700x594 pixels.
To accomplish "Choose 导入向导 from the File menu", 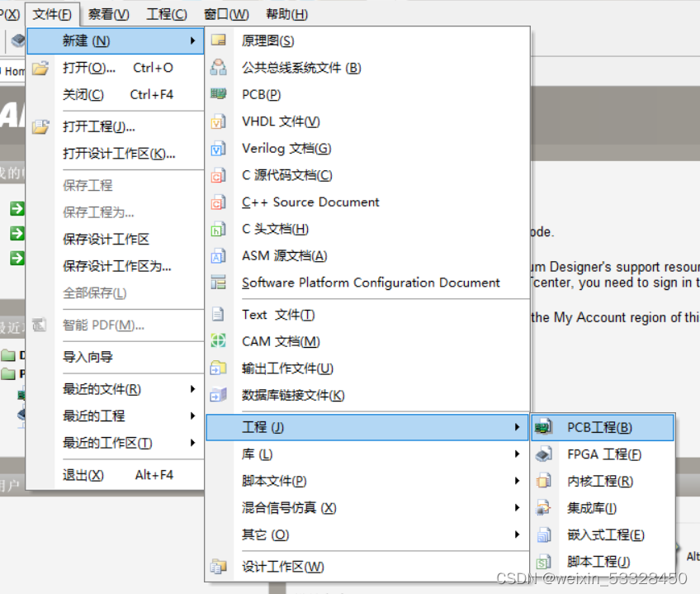I will tap(87, 357).
